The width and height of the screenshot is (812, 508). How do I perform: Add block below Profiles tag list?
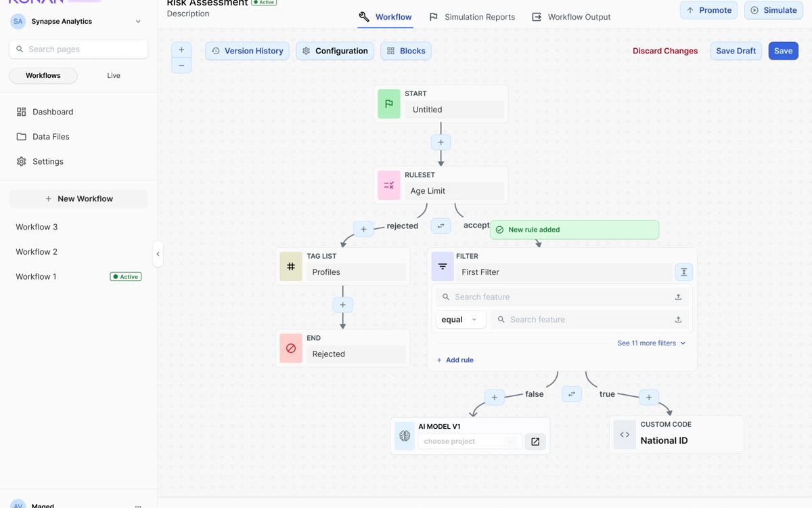(343, 305)
